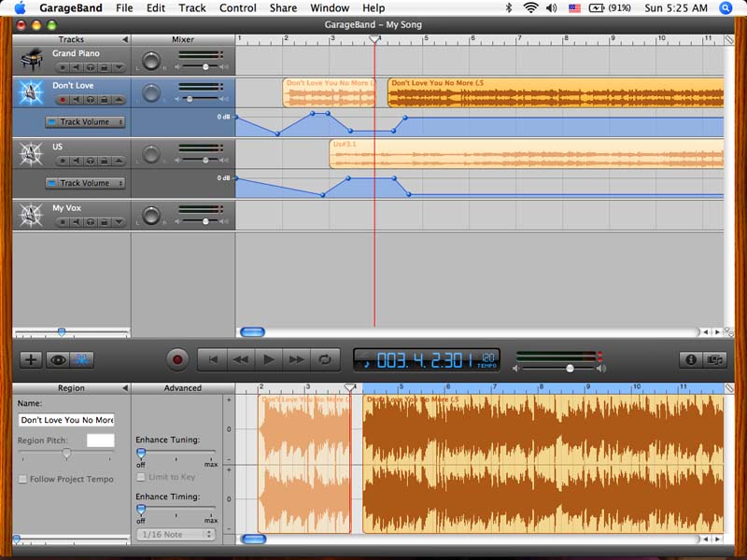This screenshot has width=747, height=560.
Task: Solo the My Vox track
Action: [x=90, y=222]
